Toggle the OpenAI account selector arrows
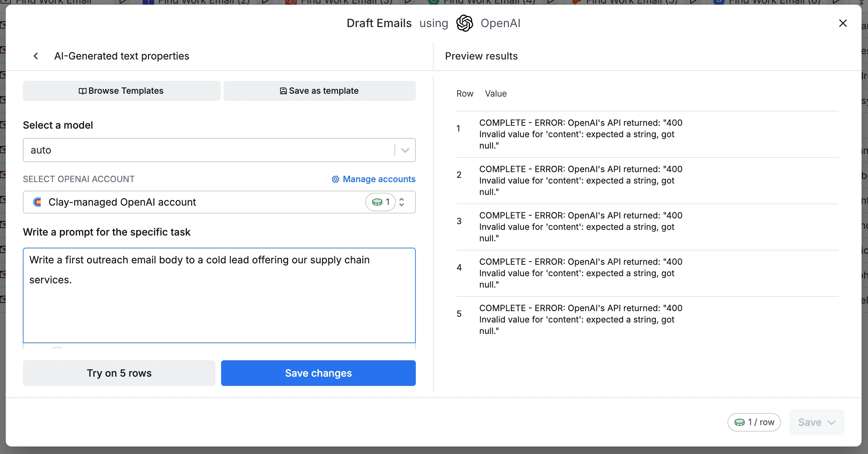 pos(402,202)
